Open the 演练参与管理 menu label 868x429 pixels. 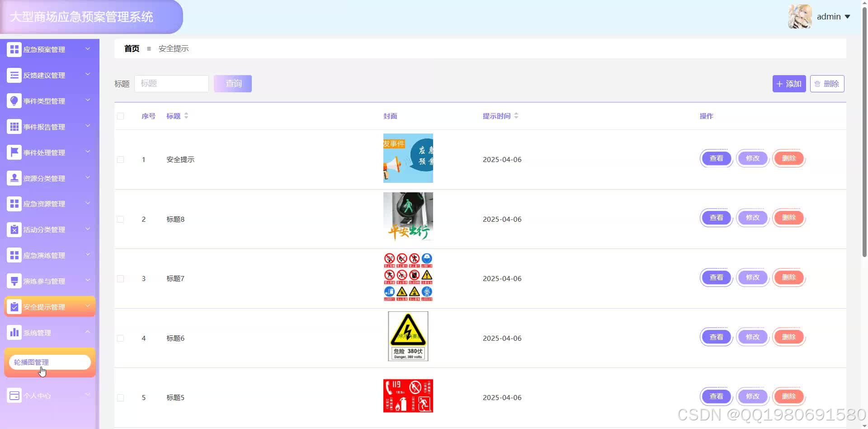(44, 281)
